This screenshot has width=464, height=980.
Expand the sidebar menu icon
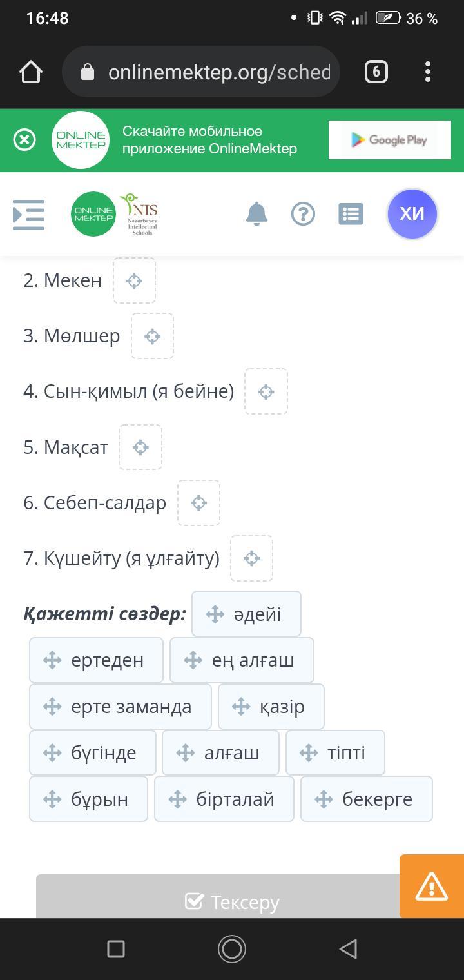click(29, 214)
